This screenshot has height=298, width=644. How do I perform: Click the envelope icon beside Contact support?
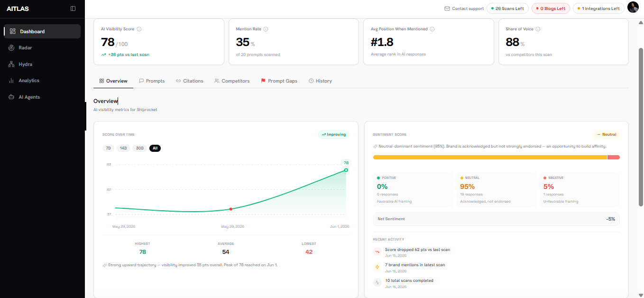click(447, 9)
